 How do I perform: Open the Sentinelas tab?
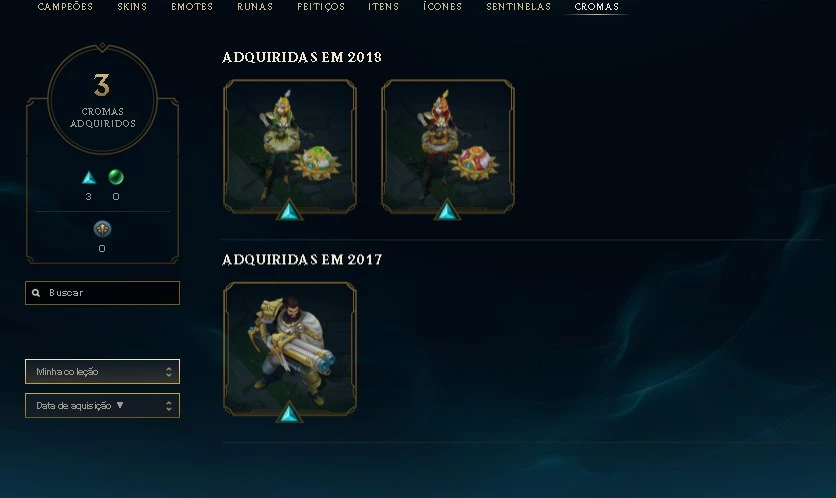tap(518, 6)
